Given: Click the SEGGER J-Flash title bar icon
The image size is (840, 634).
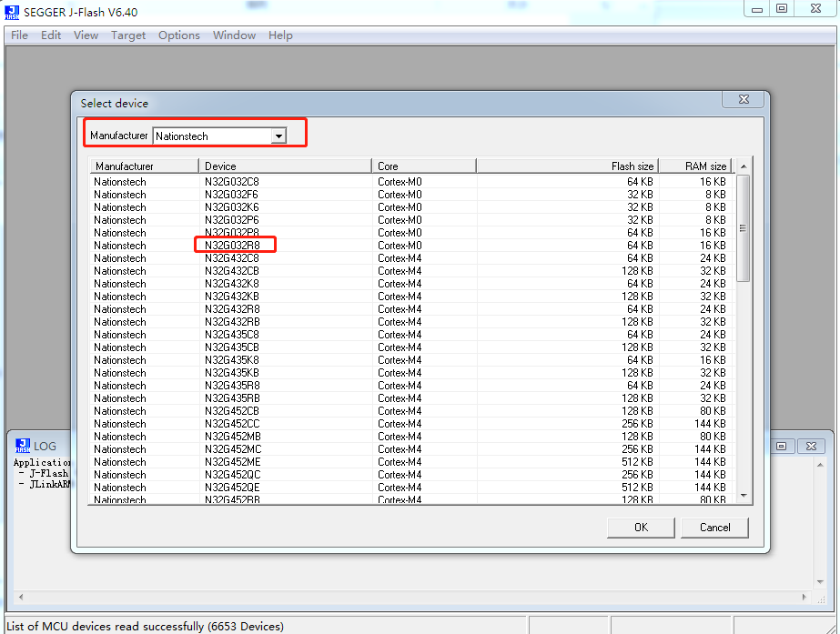Looking at the screenshot, I should click(x=12, y=12).
